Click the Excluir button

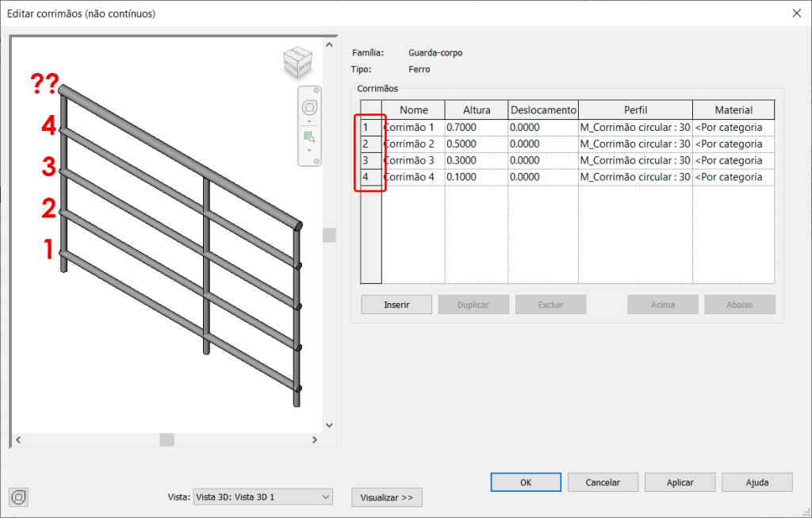click(x=550, y=305)
